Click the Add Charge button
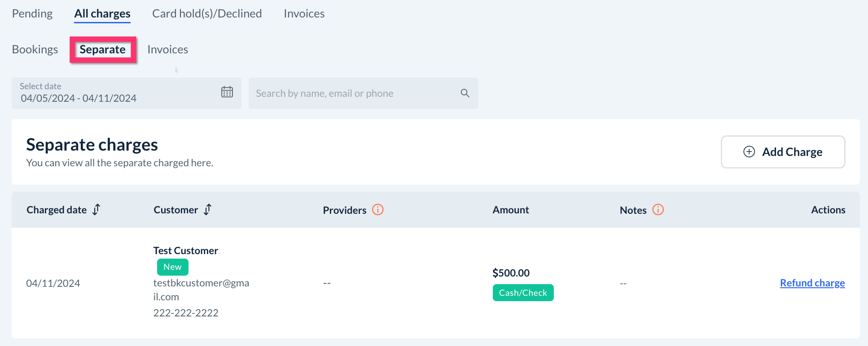The image size is (868, 346). pos(783,152)
